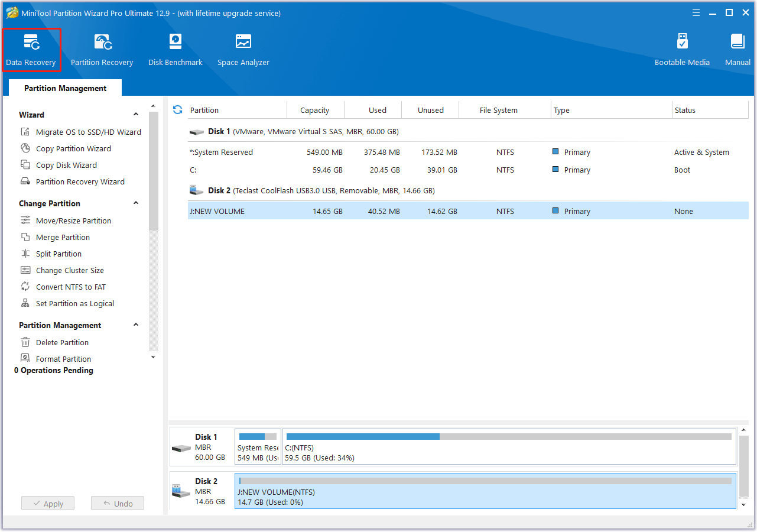Click the Disk 2 USB drive icon in the disk map
Screen dimensions: 757x532
(x=181, y=491)
